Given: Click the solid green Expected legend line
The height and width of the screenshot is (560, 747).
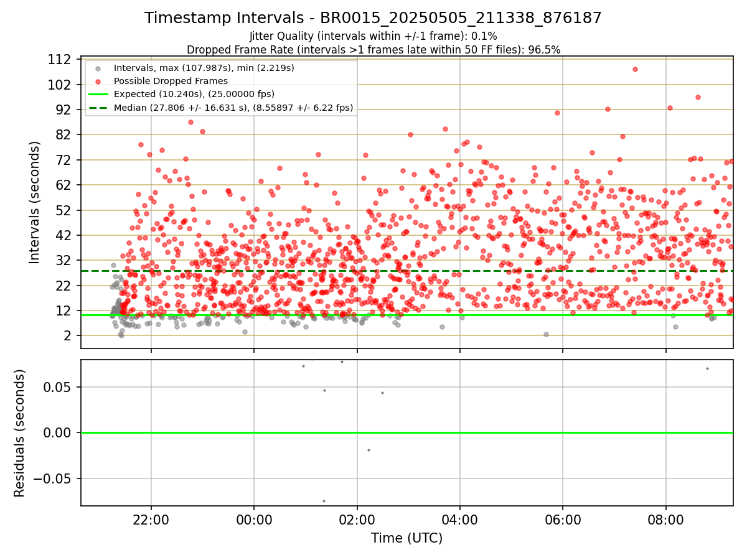Looking at the screenshot, I should [x=98, y=95].
